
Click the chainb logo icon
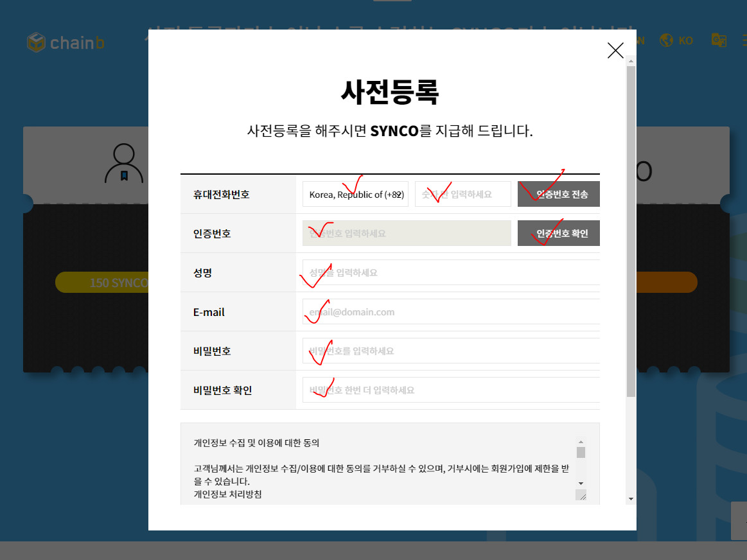pos(36,42)
